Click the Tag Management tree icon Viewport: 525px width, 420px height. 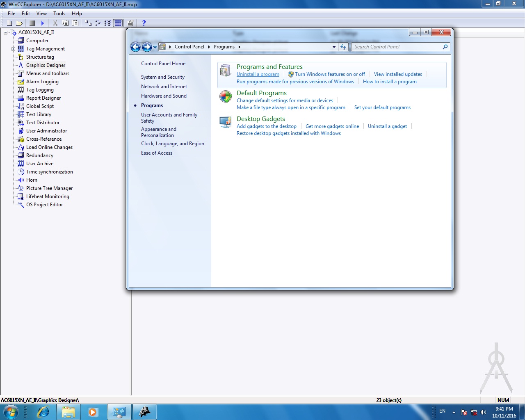[21, 49]
